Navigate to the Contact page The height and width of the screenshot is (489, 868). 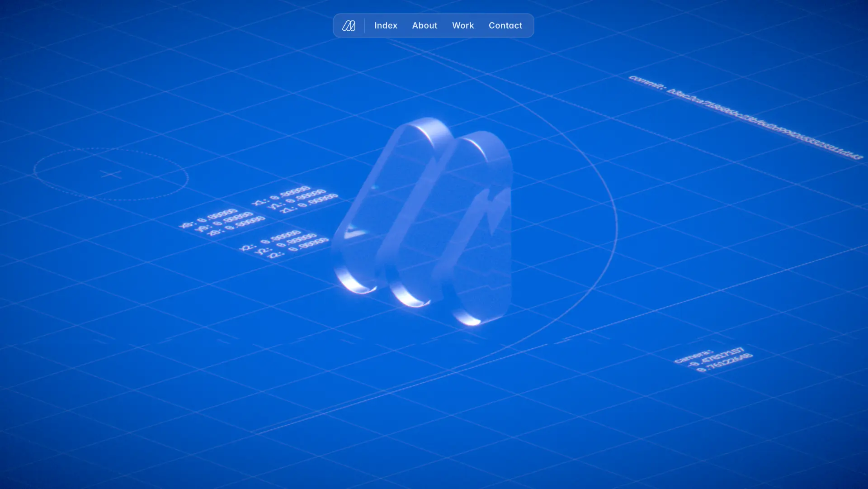[x=505, y=26]
